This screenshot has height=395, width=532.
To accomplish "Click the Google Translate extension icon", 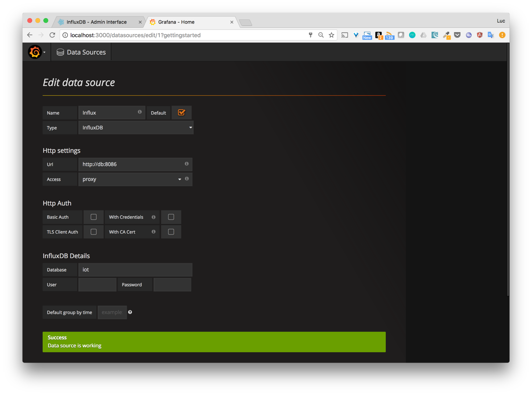I will pos(491,35).
